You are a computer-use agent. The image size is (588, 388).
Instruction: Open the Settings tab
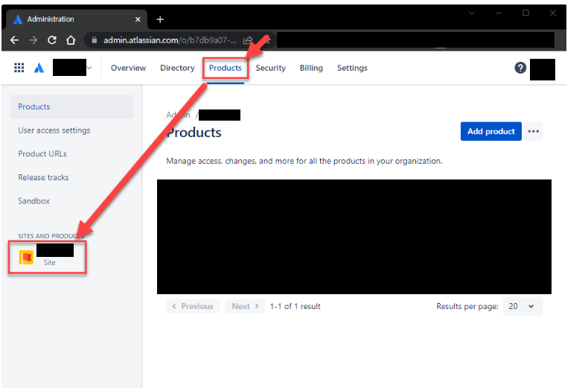352,68
